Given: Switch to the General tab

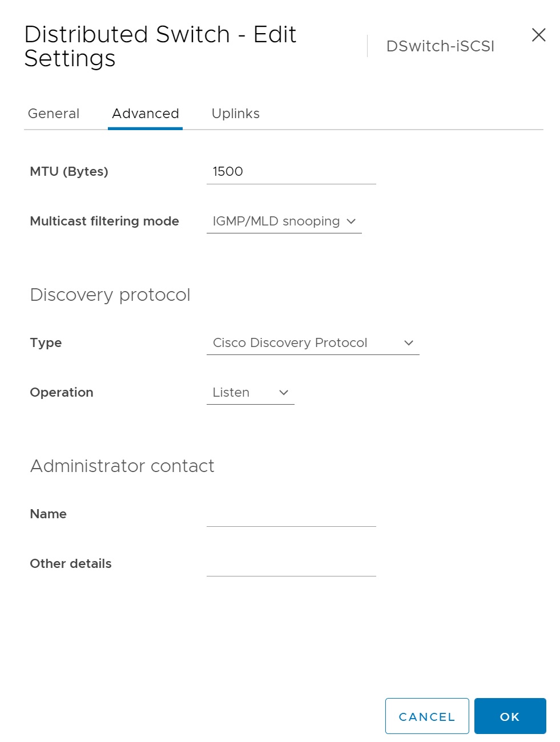Looking at the screenshot, I should (x=54, y=114).
